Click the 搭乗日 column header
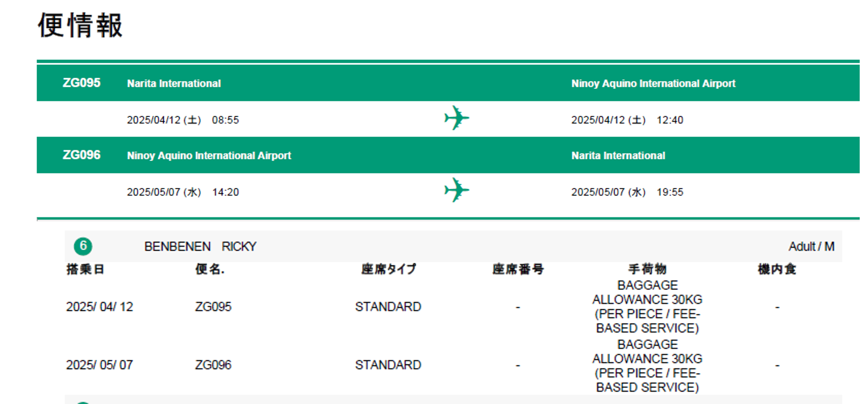This screenshot has width=868, height=404. click(x=85, y=269)
